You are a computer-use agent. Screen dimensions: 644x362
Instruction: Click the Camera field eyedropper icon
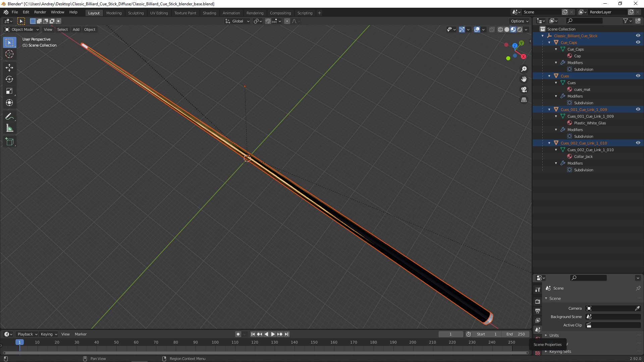coord(637,308)
